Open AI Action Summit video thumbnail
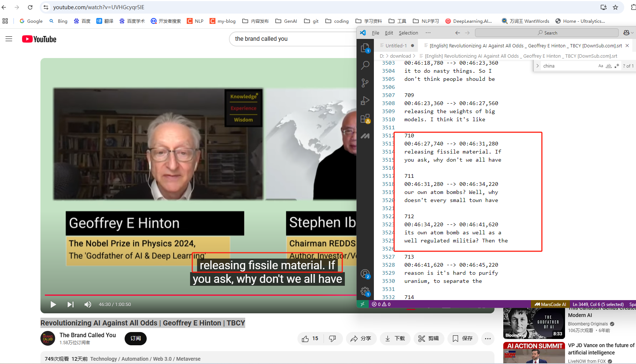This screenshot has height=364, width=636. tap(534, 353)
